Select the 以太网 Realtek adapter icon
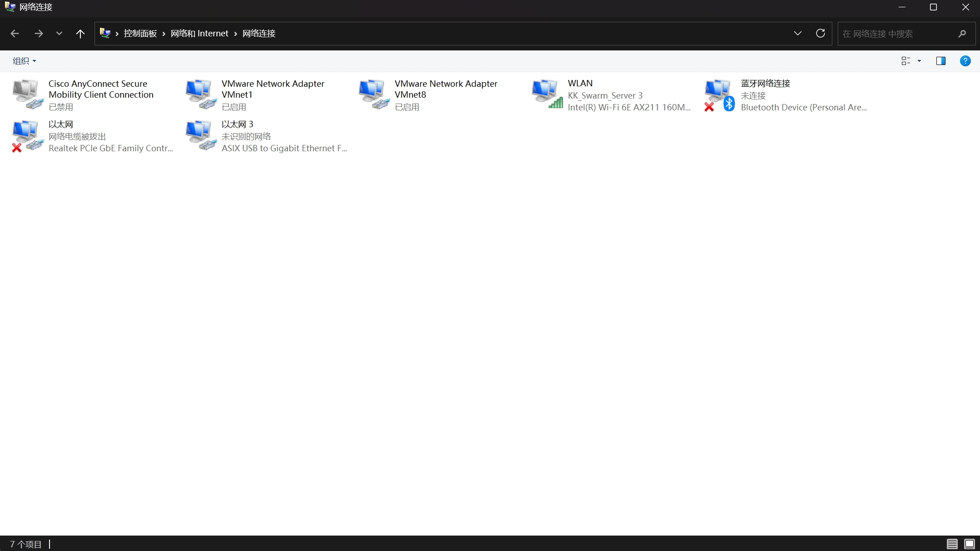The image size is (980, 551). click(28, 135)
